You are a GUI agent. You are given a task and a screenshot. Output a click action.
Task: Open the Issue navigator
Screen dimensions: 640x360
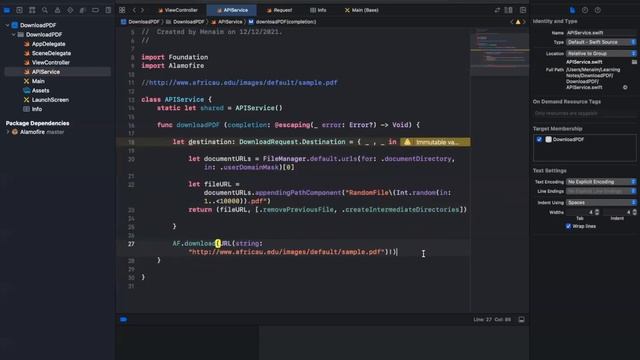tap(57, 10)
